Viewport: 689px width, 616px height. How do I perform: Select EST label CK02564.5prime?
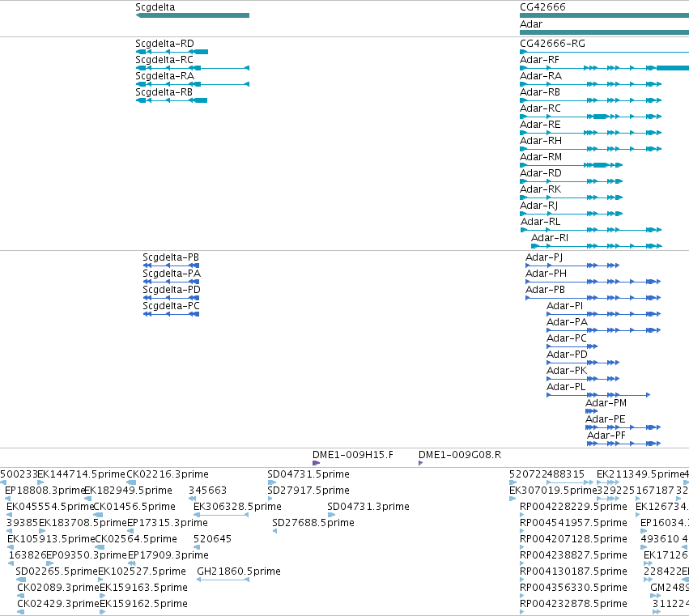click(136, 540)
